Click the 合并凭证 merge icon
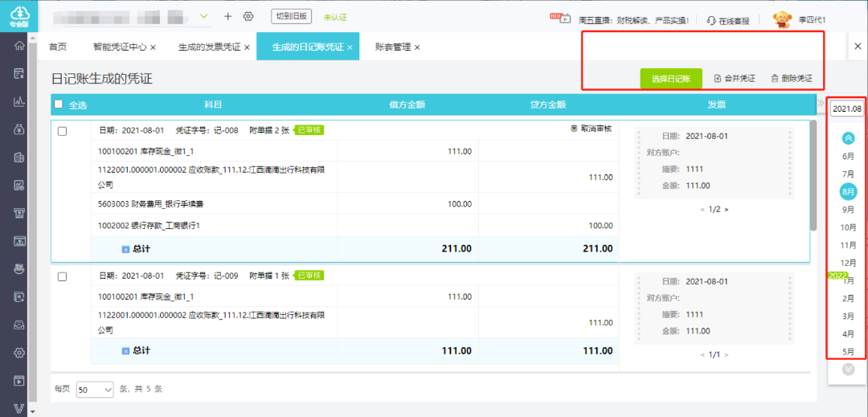The image size is (868, 417). point(718,79)
